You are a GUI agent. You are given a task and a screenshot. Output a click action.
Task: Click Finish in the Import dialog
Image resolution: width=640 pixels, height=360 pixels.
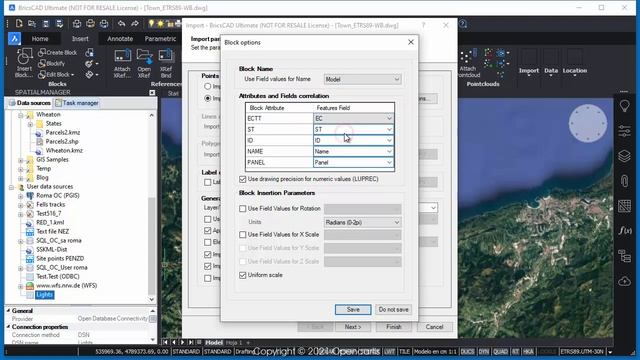pyautogui.click(x=393, y=327)
